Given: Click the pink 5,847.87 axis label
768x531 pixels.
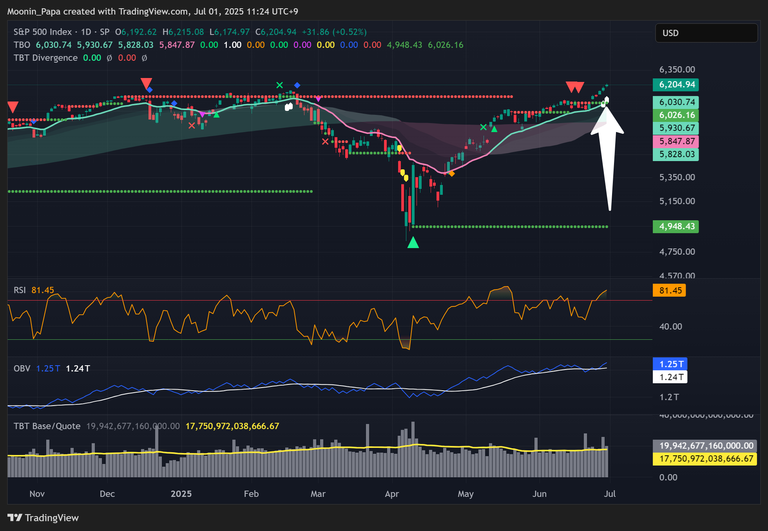Looking at the screenshot, I should (676, 142).
